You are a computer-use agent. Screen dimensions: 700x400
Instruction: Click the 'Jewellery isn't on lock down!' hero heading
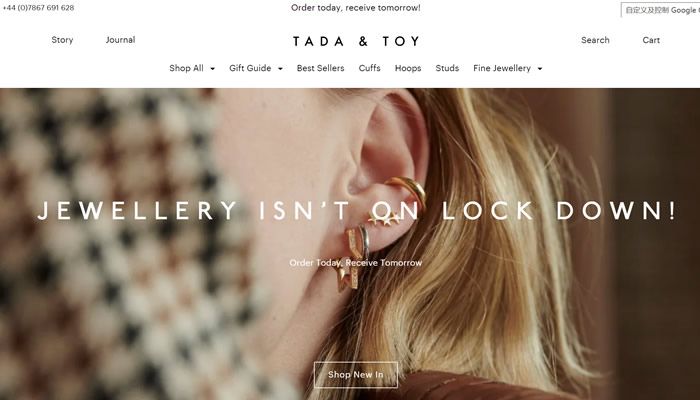tap(356, 210)
